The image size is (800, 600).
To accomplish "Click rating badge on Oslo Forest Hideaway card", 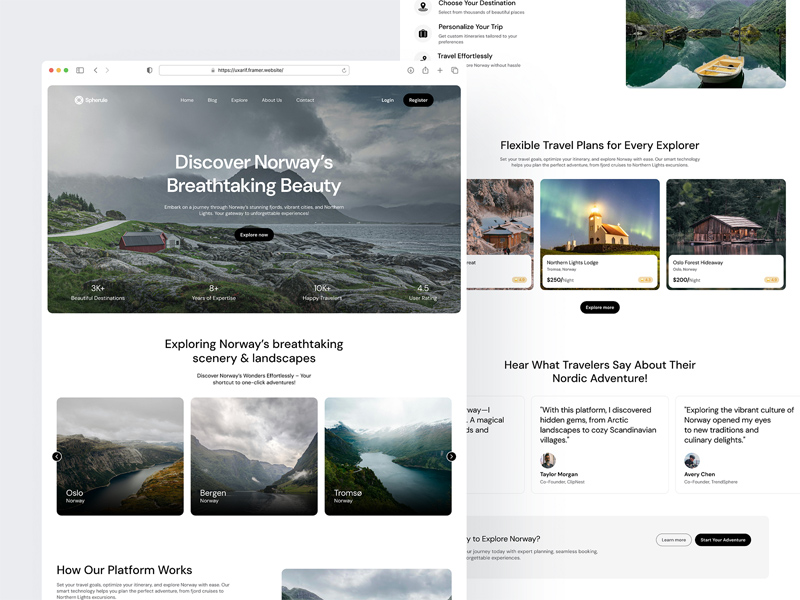I will [771, 280].
